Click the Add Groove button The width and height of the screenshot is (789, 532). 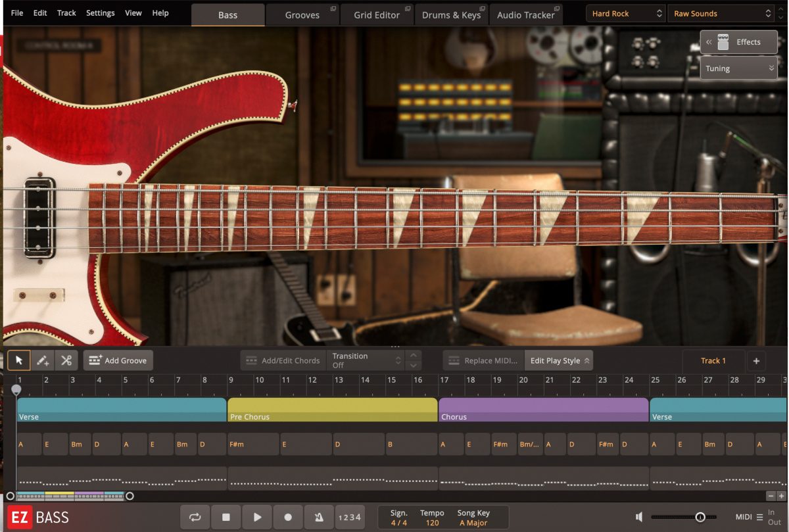[118, 360]
